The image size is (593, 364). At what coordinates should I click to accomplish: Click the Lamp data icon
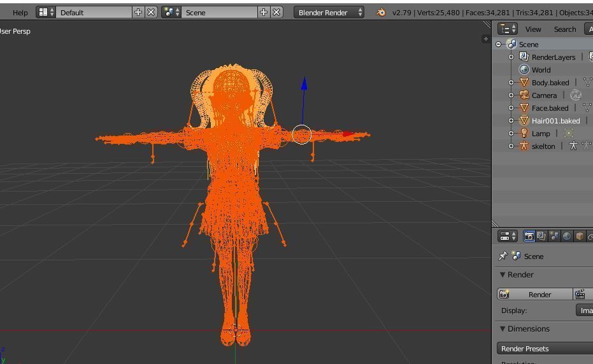click(568, 133)
